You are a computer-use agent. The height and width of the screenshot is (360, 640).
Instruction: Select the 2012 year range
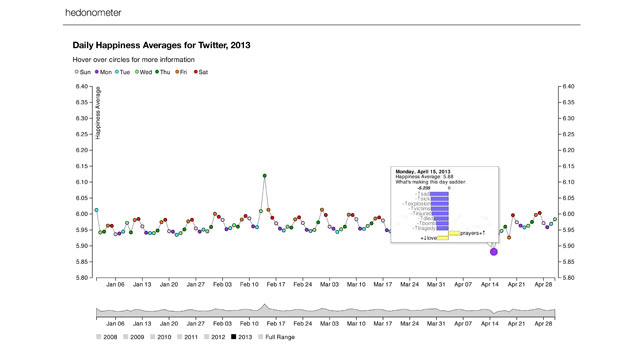coord(214,337)
